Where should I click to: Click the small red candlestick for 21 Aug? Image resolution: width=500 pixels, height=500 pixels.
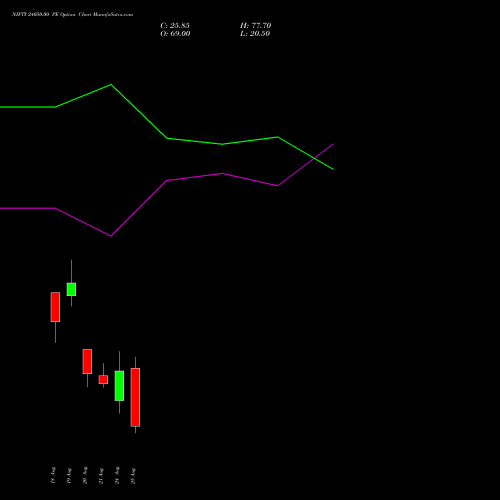103,380
